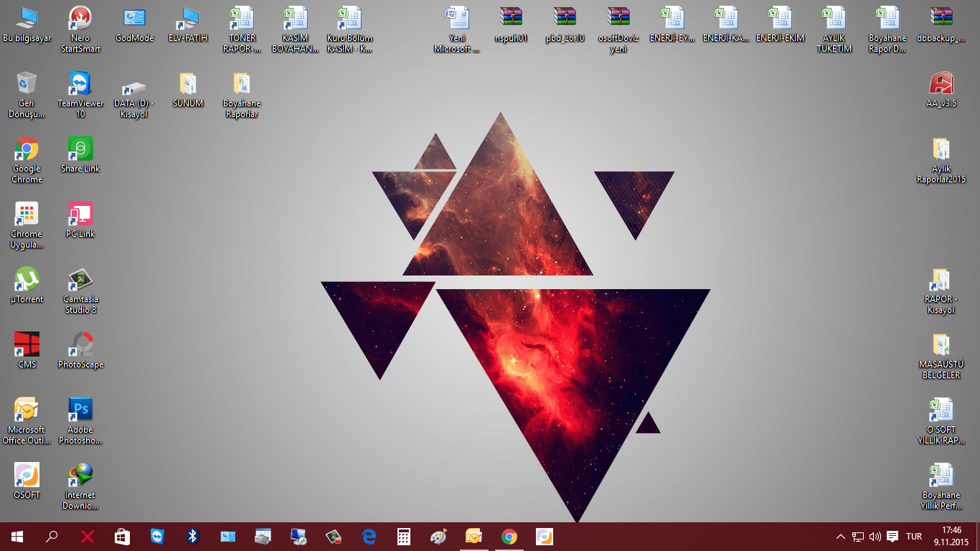Image resolution: width=980 pixels, height=551 pixels.
Task: Select the AYLIK TÜKETİM spreadsheet
Action: [834, 30]
